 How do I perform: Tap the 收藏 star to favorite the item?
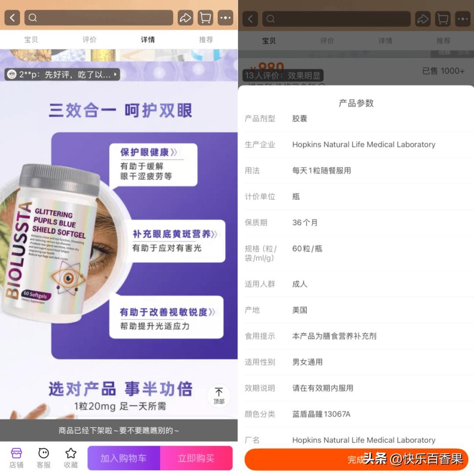(71, 458)
